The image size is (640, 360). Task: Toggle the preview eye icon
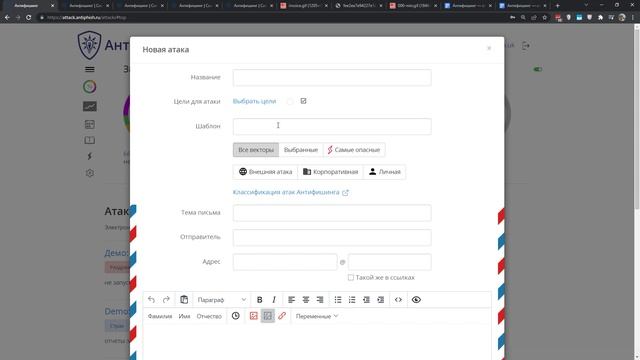click(416, 300)
